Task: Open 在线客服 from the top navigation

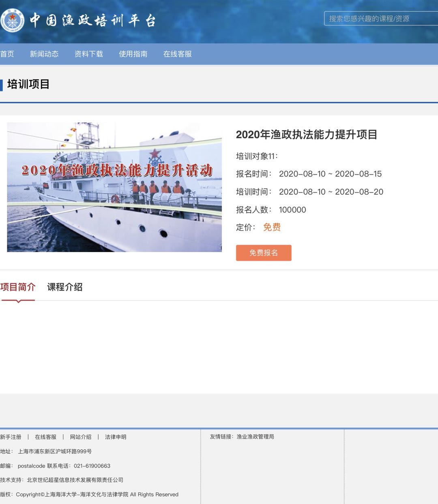Action: [x=177, y=54]
